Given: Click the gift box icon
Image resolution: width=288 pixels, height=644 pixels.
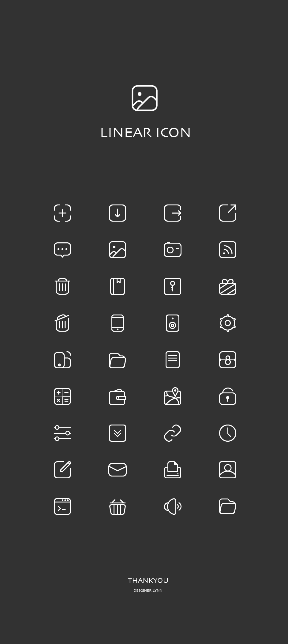Looking at the screenshot, I should pos(228,286).
